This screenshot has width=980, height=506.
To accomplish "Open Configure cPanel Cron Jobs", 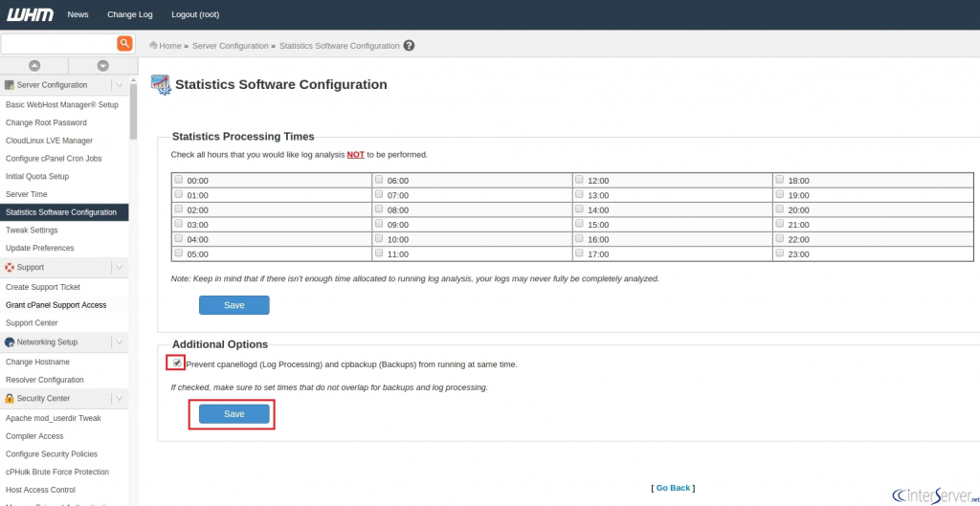I will [54, 159].
